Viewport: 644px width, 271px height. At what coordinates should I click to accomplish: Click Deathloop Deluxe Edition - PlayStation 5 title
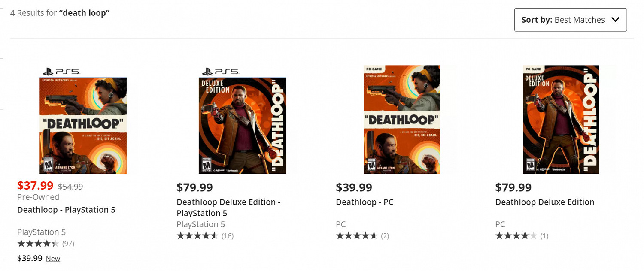point(228,208)
